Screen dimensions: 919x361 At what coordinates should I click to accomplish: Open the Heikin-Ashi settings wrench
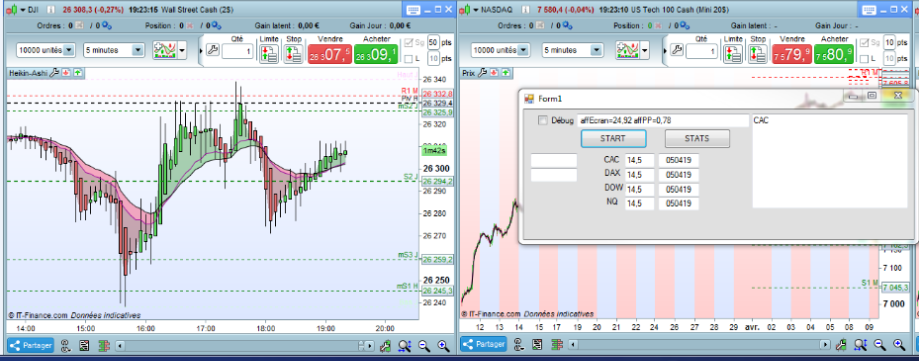pos(54,73)
